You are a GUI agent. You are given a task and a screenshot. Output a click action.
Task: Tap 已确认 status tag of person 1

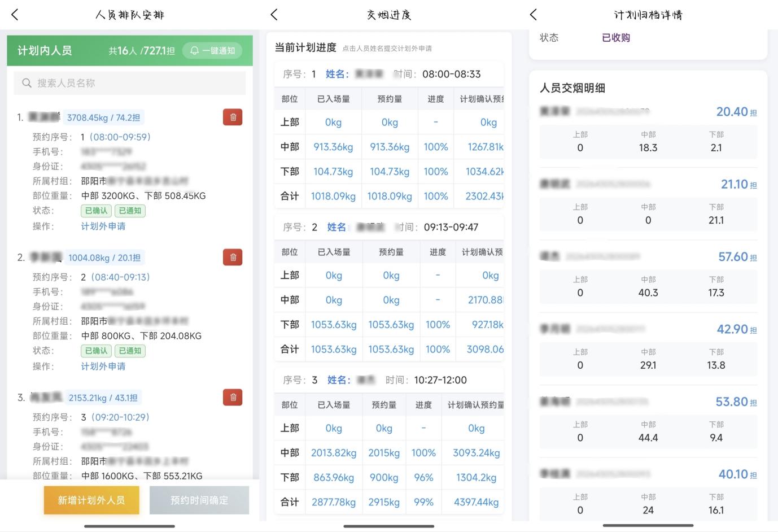97,211
